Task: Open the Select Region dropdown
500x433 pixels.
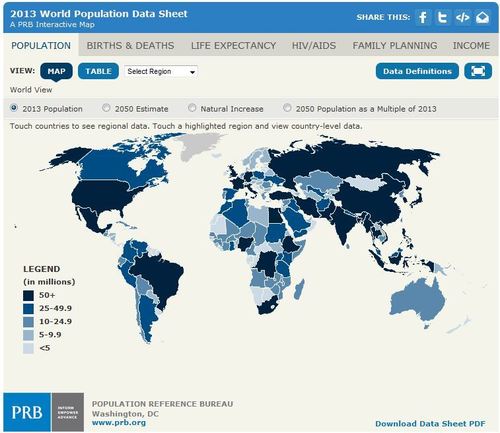Action: click(x=161, y=71)
